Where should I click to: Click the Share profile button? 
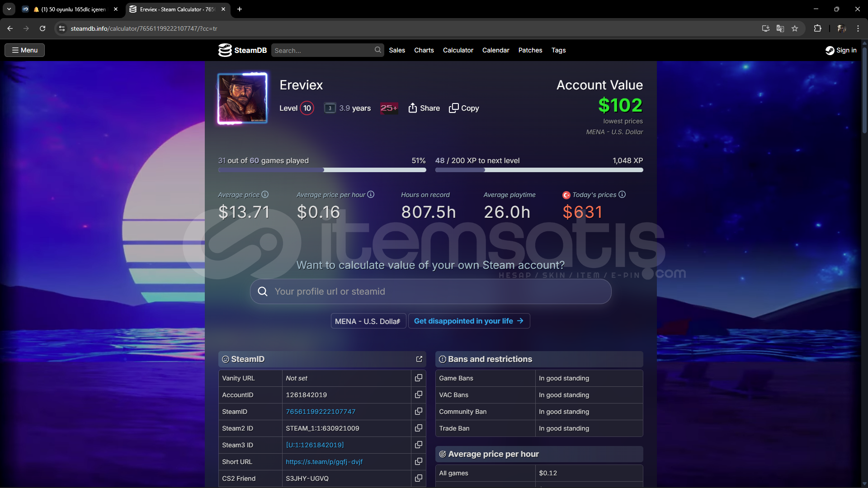click(x=424, y=108)
